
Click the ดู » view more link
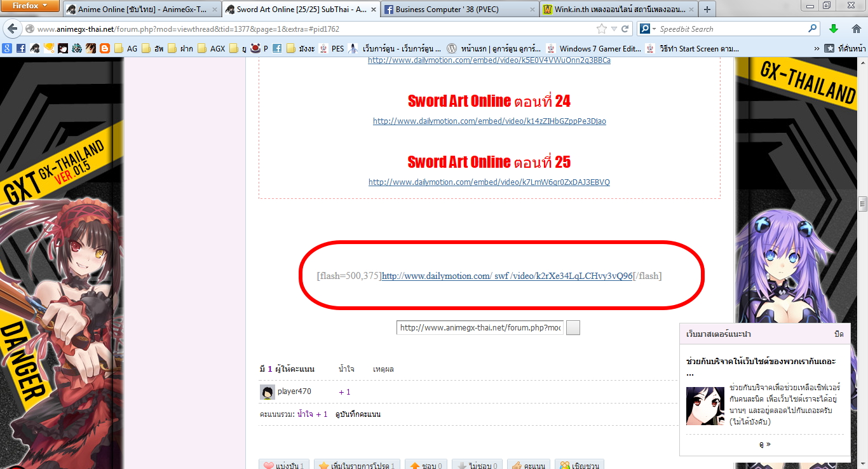[765, 444]
